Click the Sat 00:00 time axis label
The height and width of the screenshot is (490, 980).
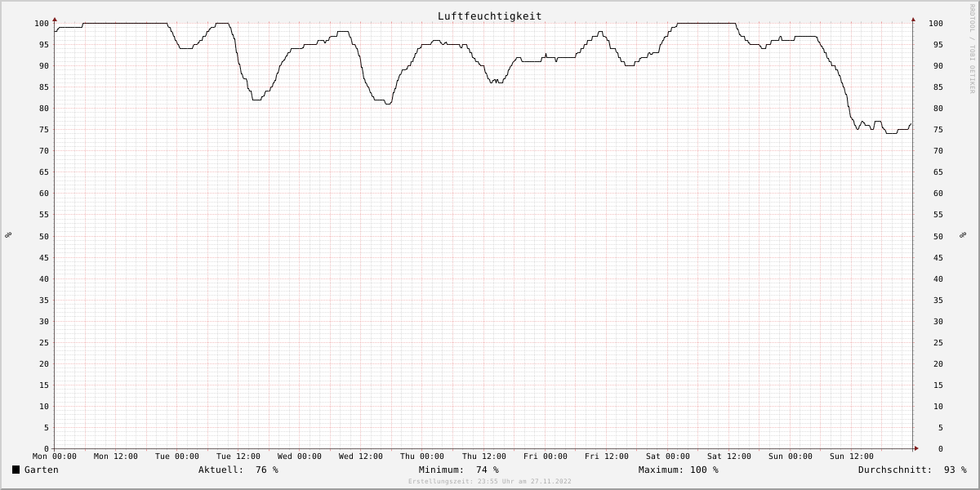[x=668, y=457]
